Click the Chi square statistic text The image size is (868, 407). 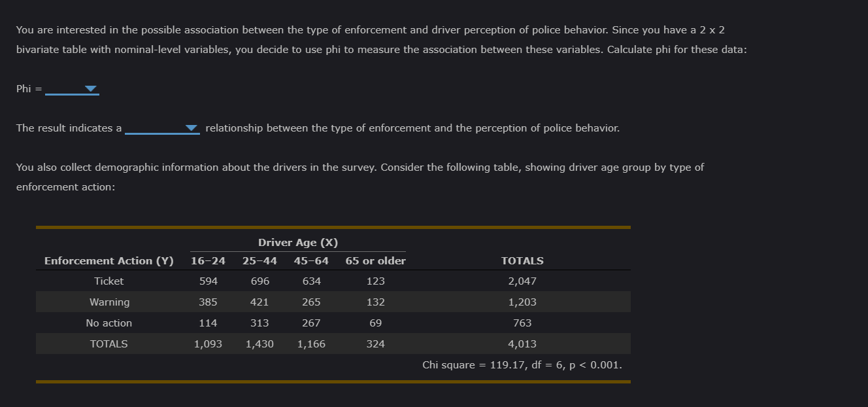pyautogui.click(x=522, y=365)
